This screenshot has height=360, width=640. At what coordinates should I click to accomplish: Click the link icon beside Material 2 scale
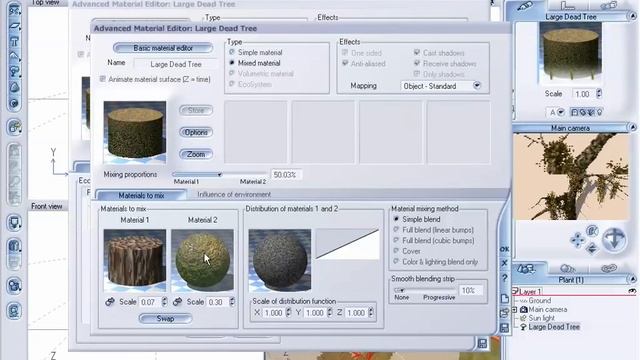(177, 302)
